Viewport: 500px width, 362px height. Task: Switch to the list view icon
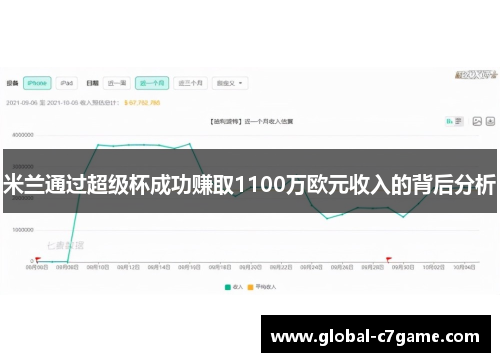click(x=459, y=121)
